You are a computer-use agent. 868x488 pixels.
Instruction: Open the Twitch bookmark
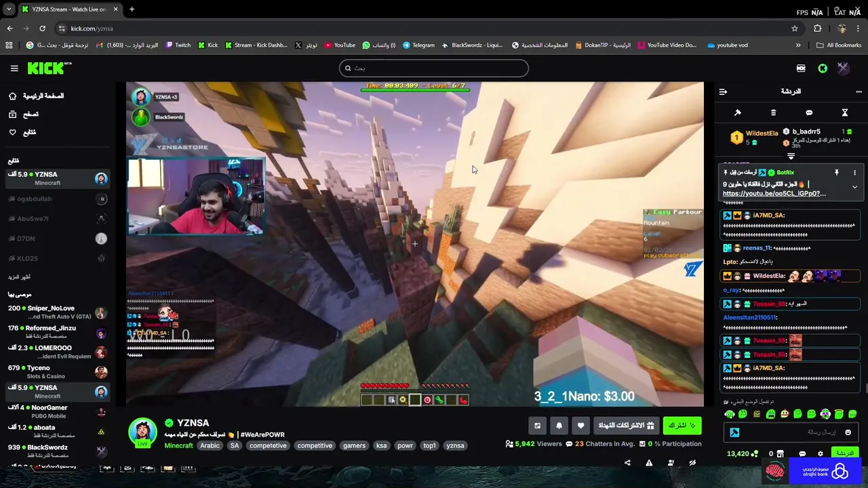[178, 45]
